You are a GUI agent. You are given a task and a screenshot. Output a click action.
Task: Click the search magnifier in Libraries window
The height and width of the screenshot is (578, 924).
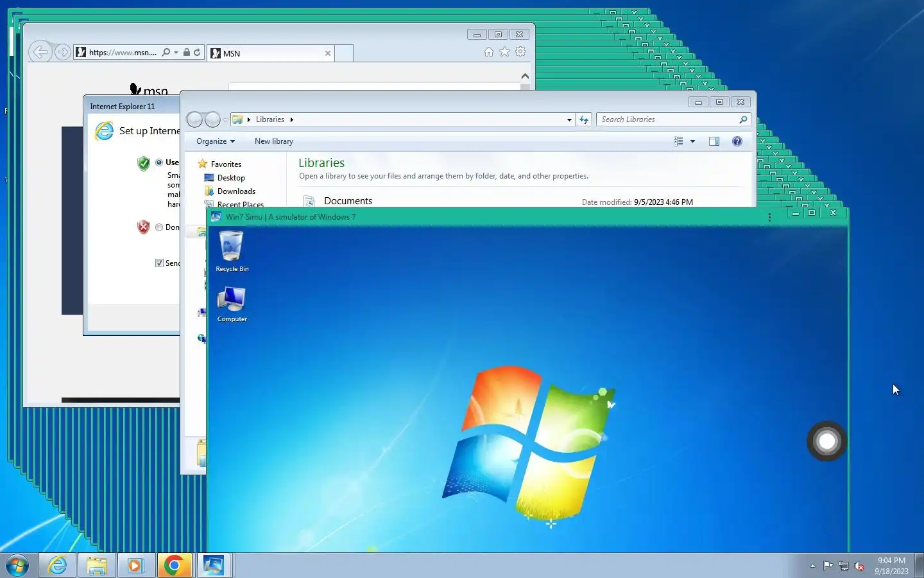coord(743,119)
